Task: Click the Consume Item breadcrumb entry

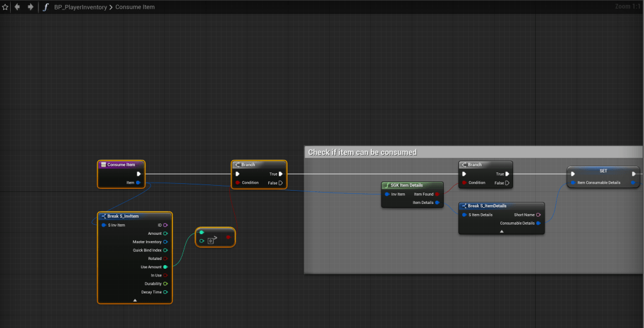Action: tap(135, 7)
